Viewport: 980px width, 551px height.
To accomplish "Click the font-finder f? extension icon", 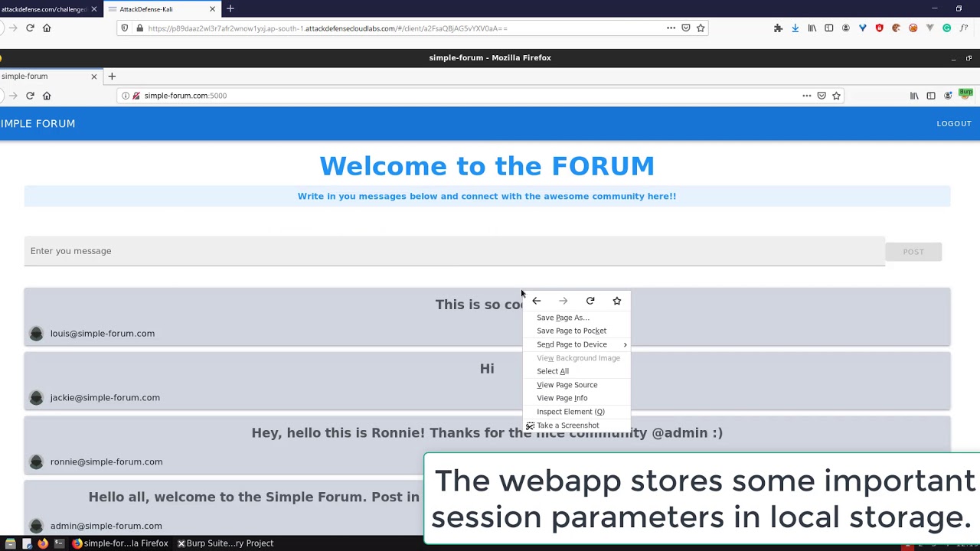I will click(963, 28).
